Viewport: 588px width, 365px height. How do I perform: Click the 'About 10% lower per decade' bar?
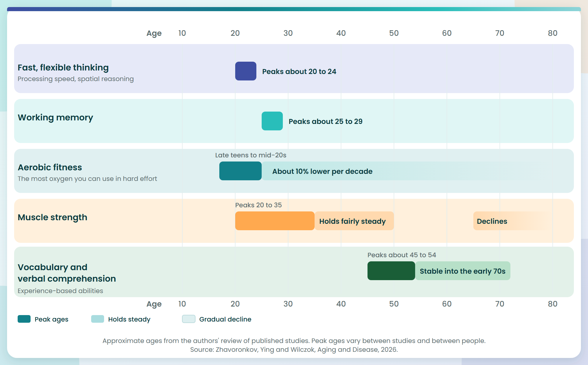[x=407, y=171]
